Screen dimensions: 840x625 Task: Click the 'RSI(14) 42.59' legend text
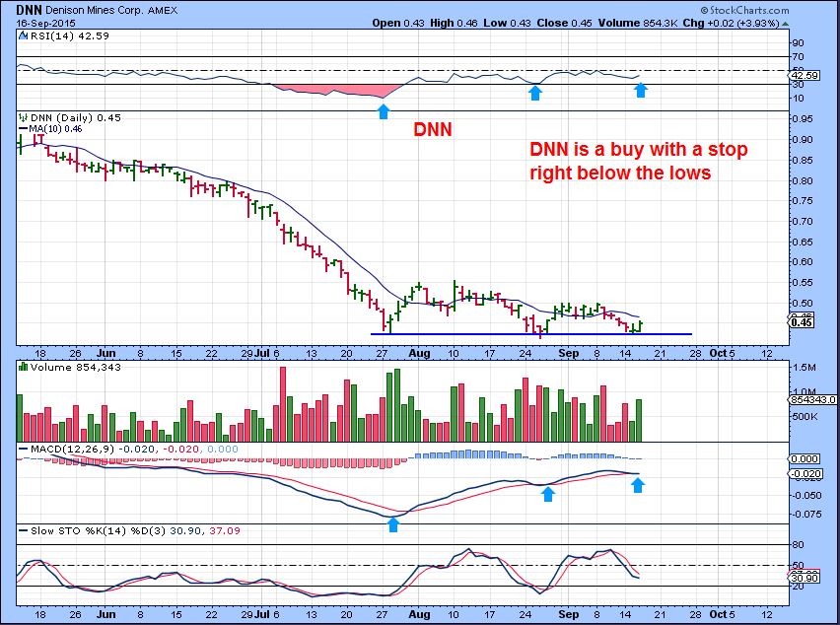point(70,35)
